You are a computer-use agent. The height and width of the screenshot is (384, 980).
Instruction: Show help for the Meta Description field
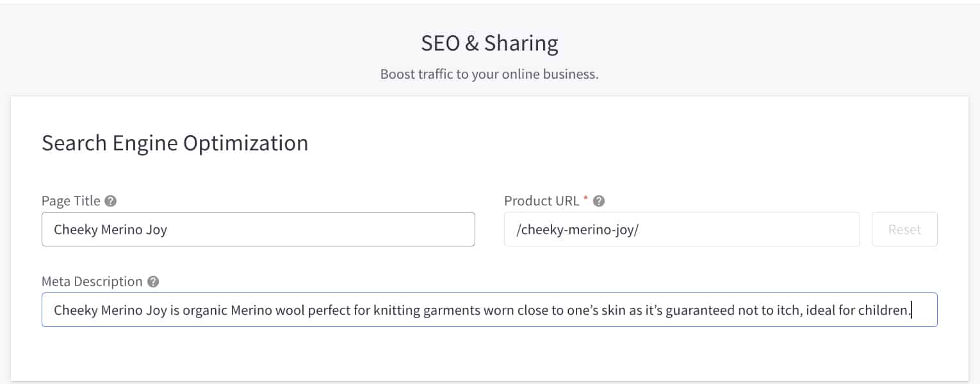(x=152, y=282)
